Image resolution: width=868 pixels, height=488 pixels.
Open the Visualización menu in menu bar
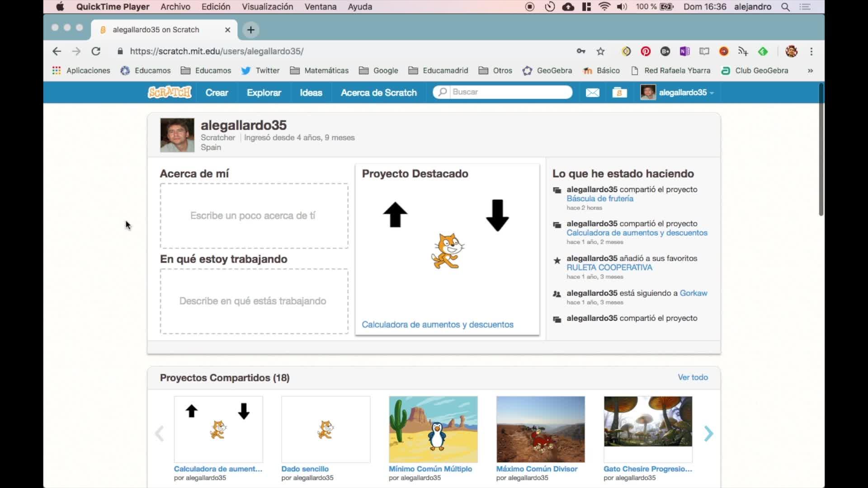(267, 7)
